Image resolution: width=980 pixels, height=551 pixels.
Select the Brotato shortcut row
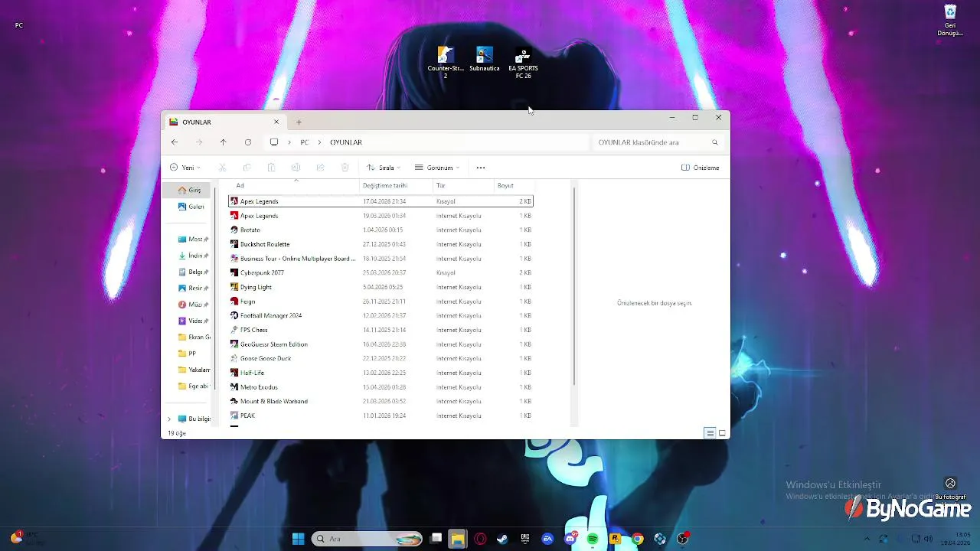click(381, 230)
